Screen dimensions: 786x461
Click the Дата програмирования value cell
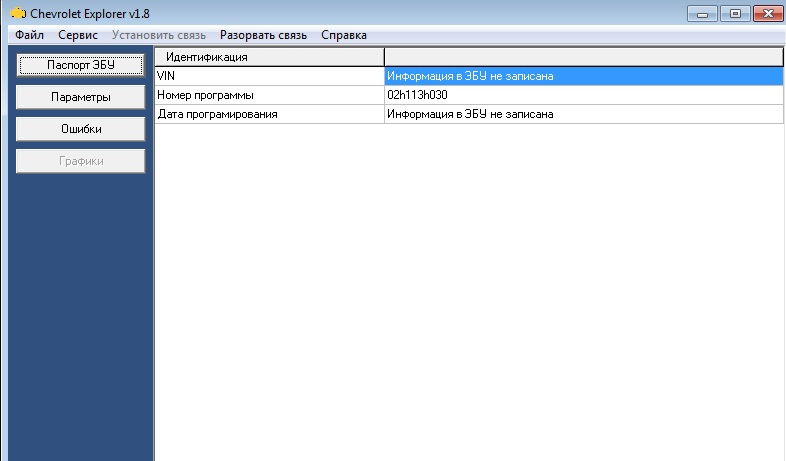[583, 114]
